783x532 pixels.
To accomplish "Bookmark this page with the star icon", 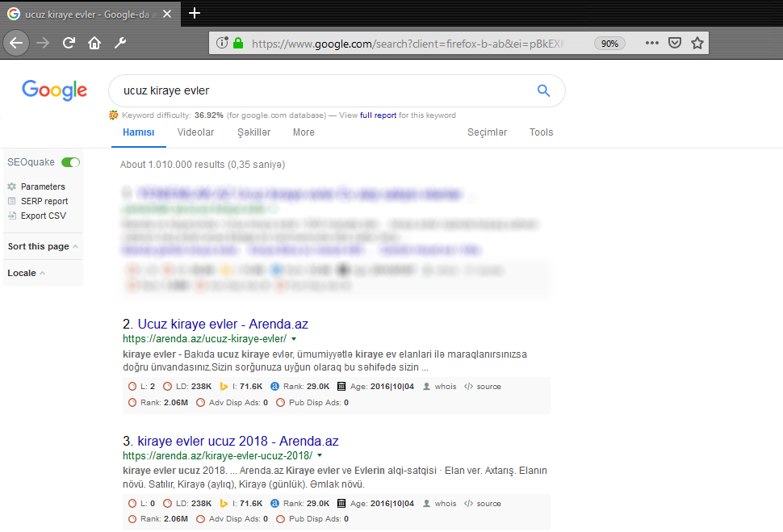I will (x=697, y=43).
